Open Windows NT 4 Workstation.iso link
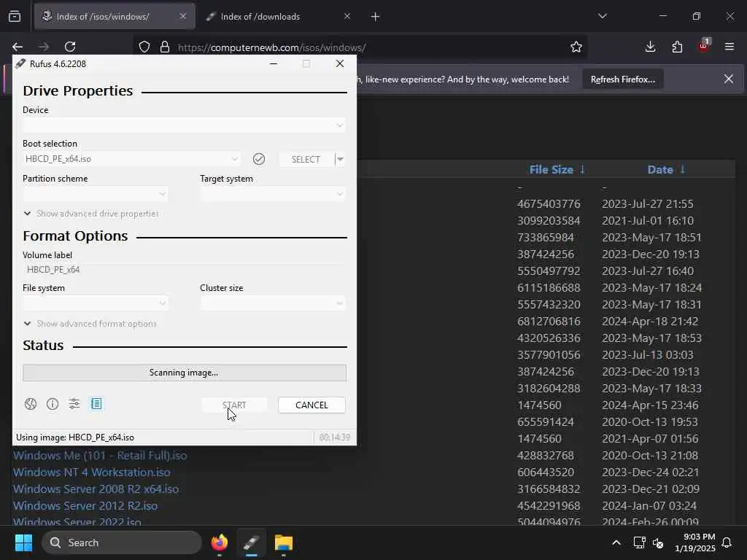 (91, 472)
